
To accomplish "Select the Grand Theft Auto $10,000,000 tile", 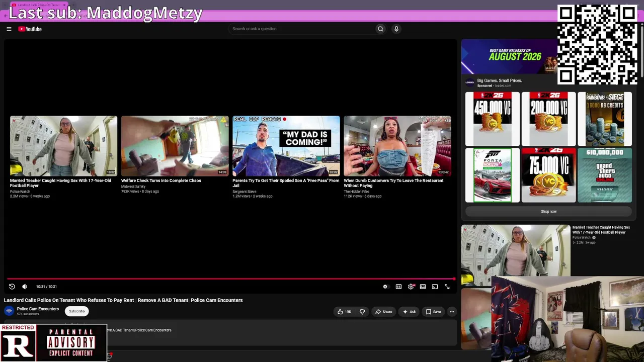I will coord(605,175).
